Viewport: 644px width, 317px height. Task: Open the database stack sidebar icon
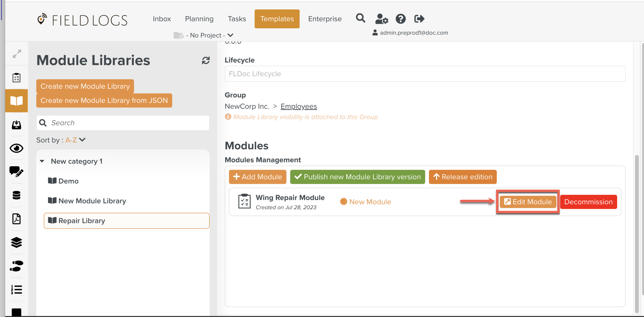(16, 195)
